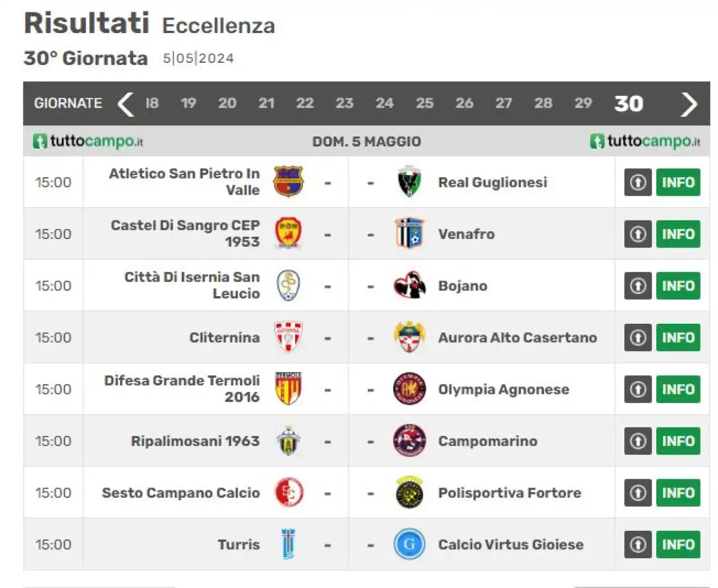Select giornata 18 in the bar
718x588 pixels.
pos(152,103)
